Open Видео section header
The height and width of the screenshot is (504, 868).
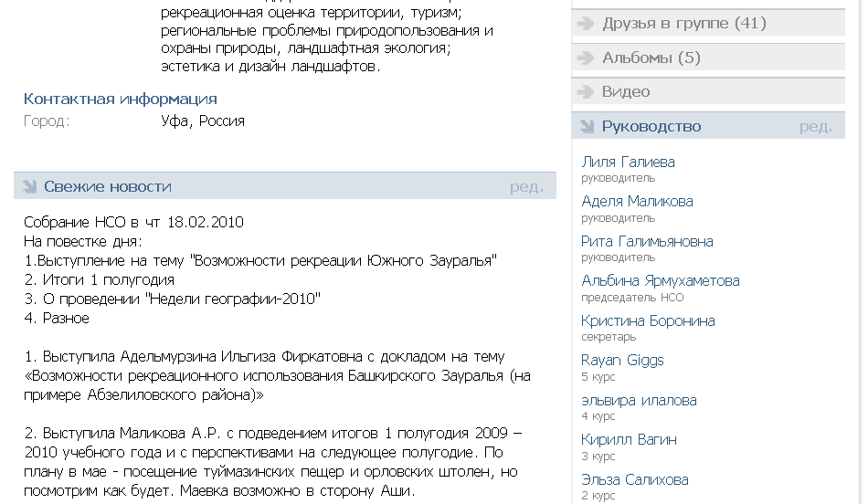point(708,91)
